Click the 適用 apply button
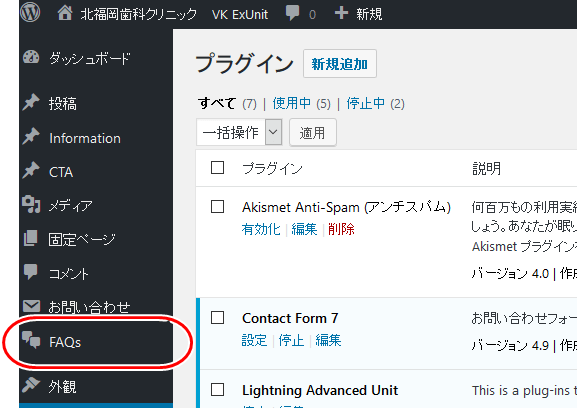577x408 pixels. pyautogui.click(x=312, y=132)
